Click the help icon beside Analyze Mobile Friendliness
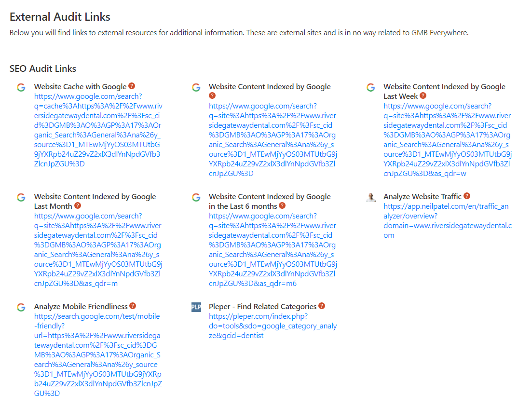Image resolution: width=532 pixels, height=408 pixels. (x=133, y=306)
